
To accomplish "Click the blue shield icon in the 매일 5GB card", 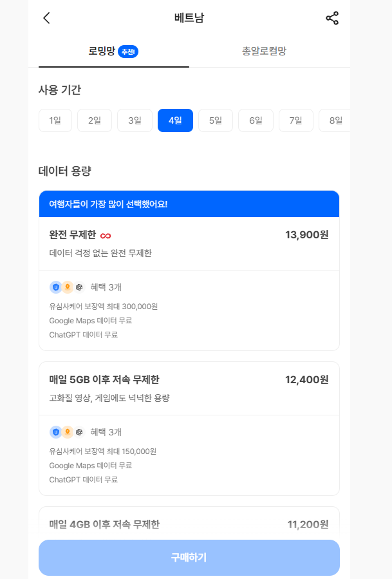I will point(56,432).
